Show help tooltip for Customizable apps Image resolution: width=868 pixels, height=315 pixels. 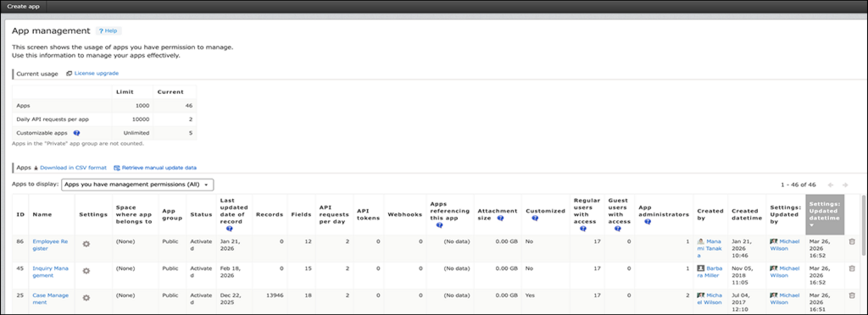[77, 133]
